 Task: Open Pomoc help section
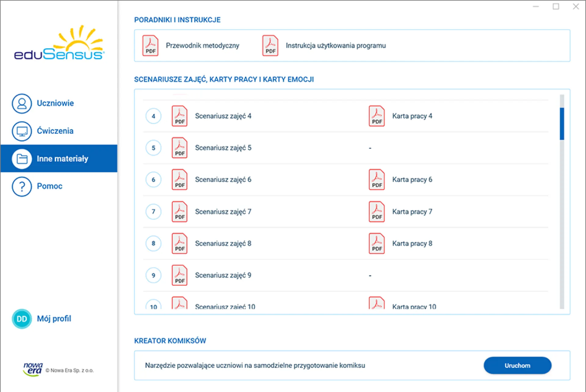click(49, 186)
